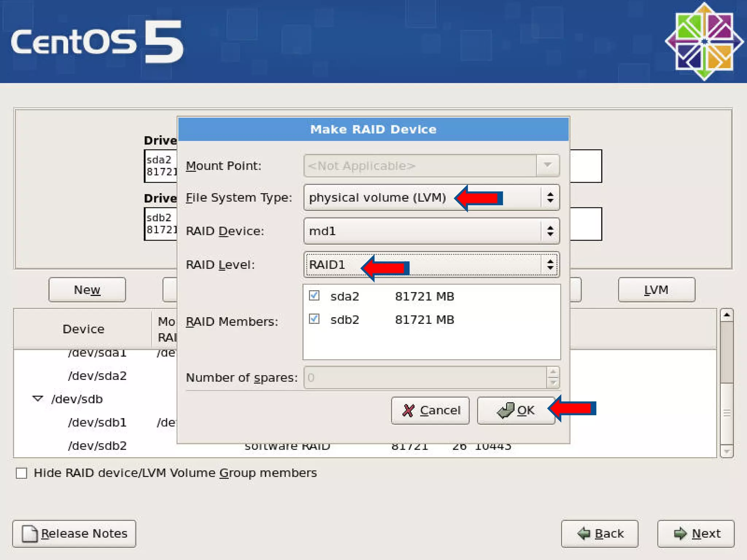
Task: Open the RAID Device md1 dropdown
Action: click(550, 231)
